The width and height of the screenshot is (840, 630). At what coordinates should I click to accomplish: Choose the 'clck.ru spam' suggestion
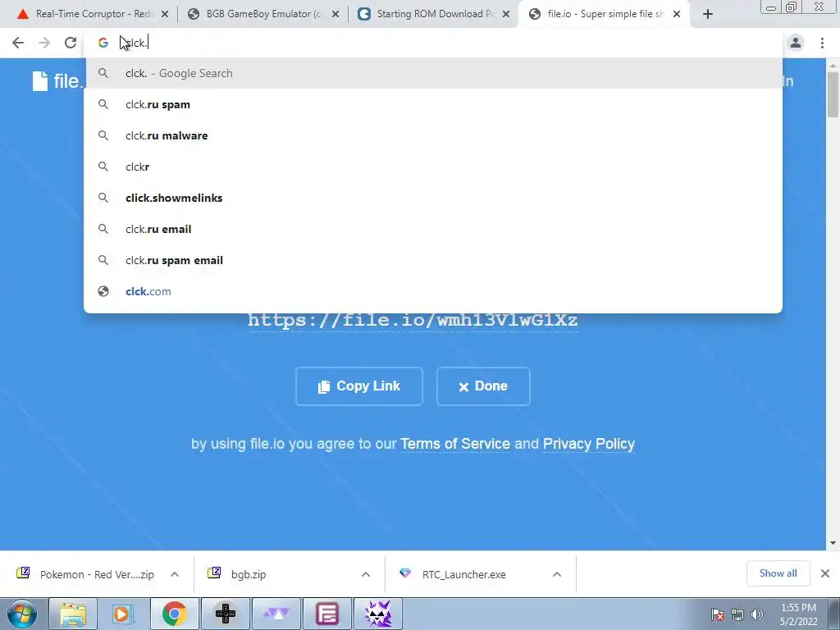[x=433, y=104]
